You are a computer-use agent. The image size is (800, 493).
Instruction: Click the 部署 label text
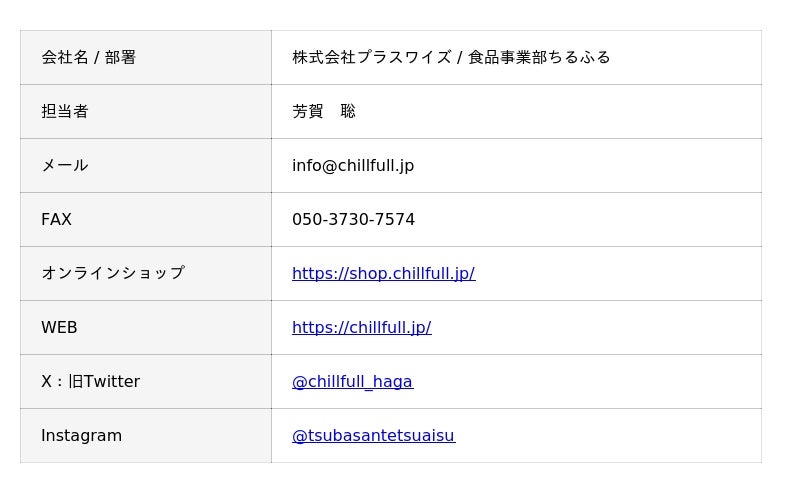[x=120, y=57]
